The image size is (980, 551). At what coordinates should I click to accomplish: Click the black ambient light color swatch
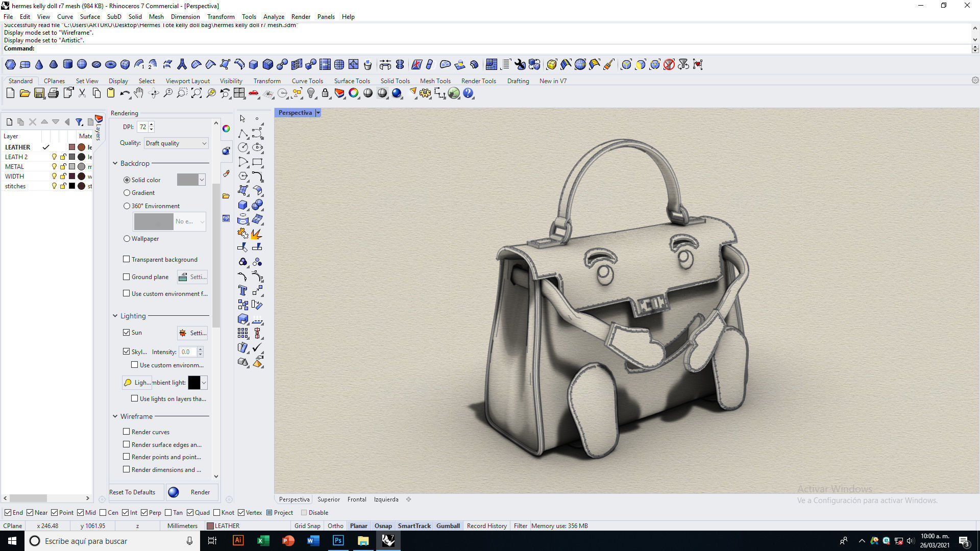pyautogui.click(x=194, y=382)
